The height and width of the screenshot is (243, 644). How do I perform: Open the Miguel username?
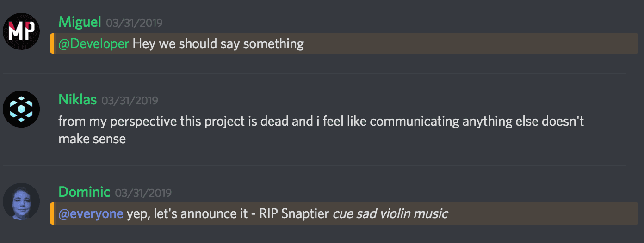pyautogui.click(x=80, y=22)
